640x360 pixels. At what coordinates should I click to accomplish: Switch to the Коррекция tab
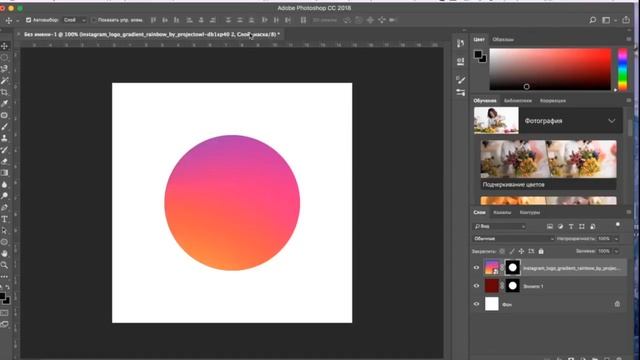click(553, 100)
